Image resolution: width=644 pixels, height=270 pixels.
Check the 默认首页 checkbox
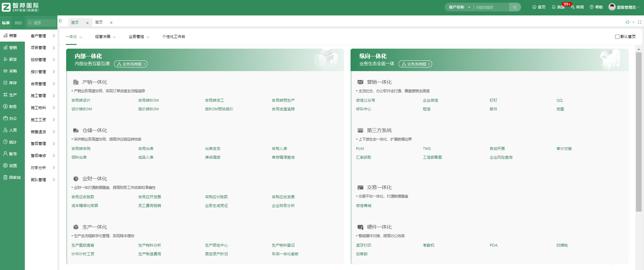617,37
